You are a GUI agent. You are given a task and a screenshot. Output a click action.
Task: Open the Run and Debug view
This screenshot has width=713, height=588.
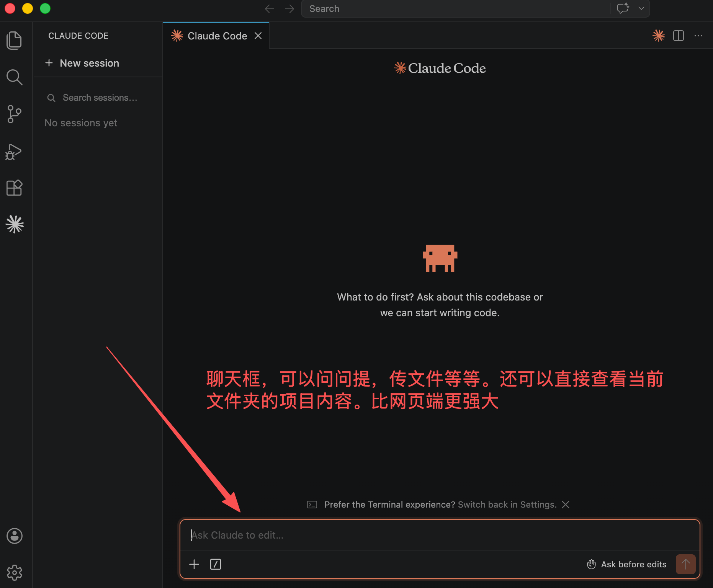(x=13, y=152)
